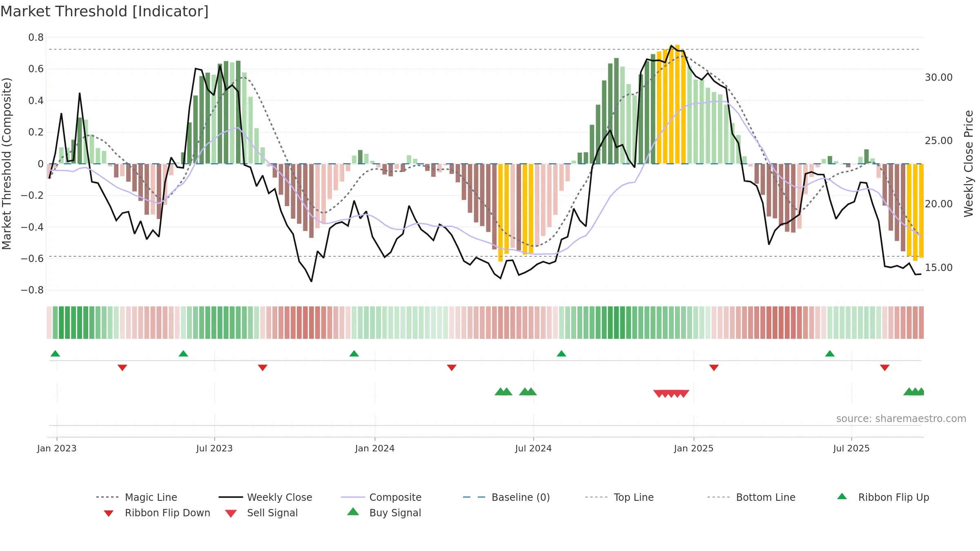This screenshot has height=551, width=980.
Task: Click the '20.00' right-axis tick
Action: click(939, 204)
